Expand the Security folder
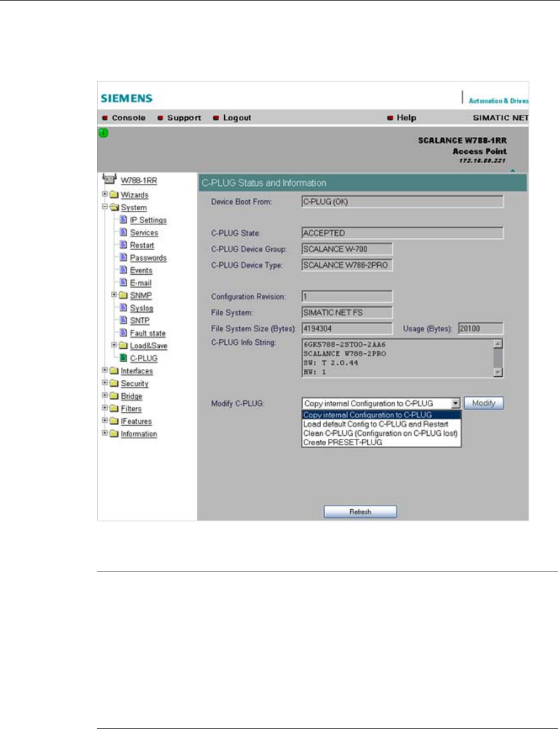Image resolution: width=560 pixels, height=729 pixels. coord(105,382)
